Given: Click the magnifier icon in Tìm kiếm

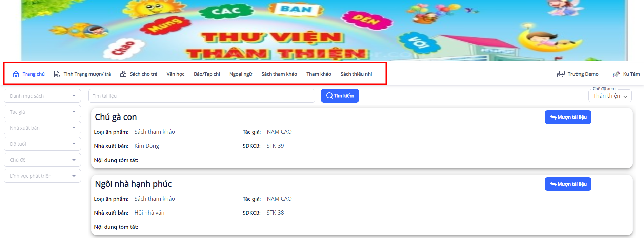Looking at the screenshot, I should [x=329, y=96].
